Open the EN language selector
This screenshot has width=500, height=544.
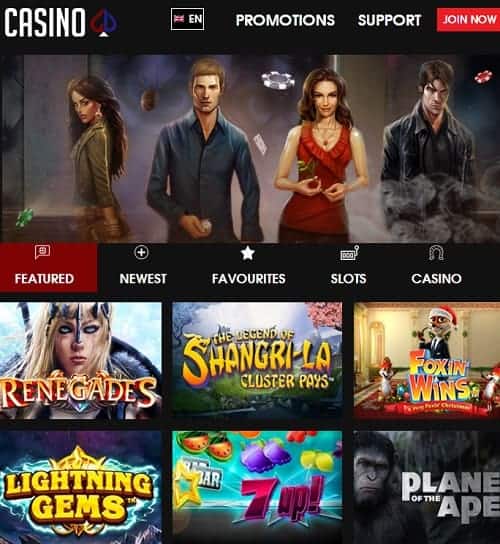[187, 19]
